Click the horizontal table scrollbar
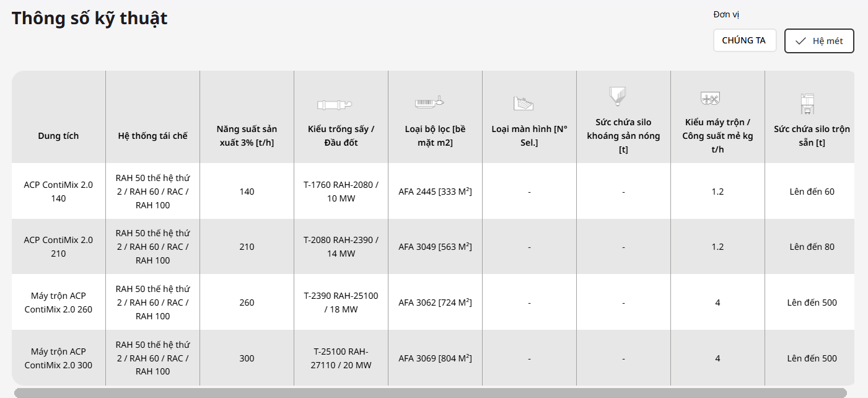The image size is (868, 398). tap(430, 392)
